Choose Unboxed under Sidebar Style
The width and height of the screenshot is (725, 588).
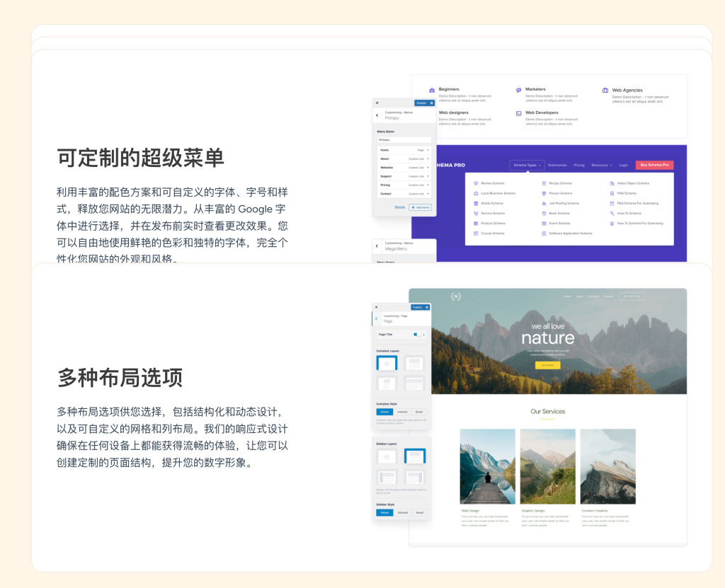(403, 513)
